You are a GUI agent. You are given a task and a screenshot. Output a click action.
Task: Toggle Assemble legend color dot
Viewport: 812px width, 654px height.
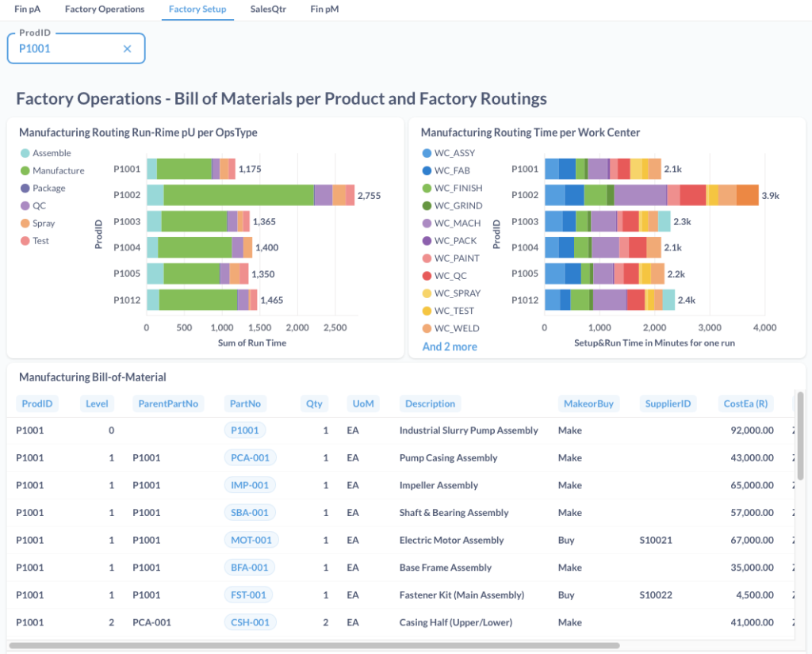click(x=25, y=154)
